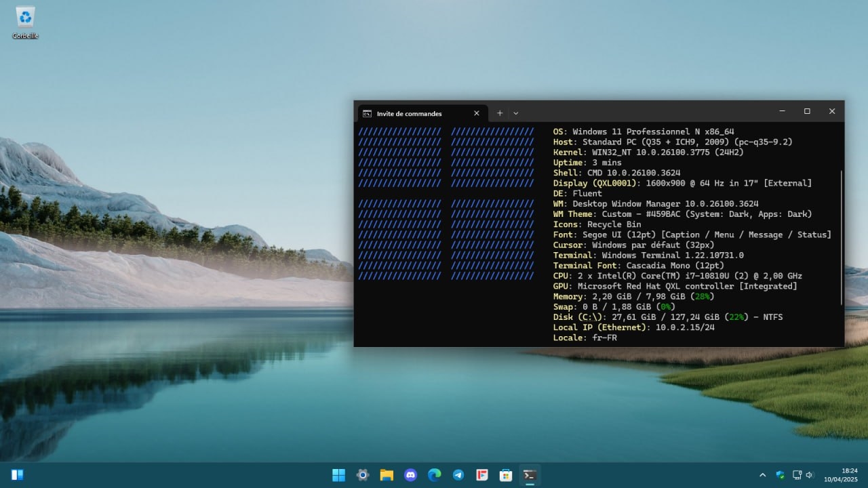Click the volume speaker tray icon
The width and height of the screenshot is (868, 488).
click(x=810, y=475)
